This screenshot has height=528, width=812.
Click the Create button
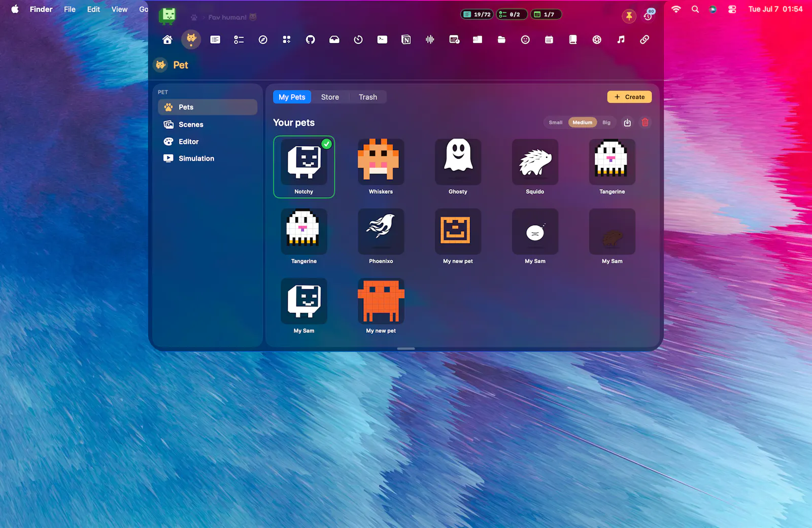pos(629,97)
